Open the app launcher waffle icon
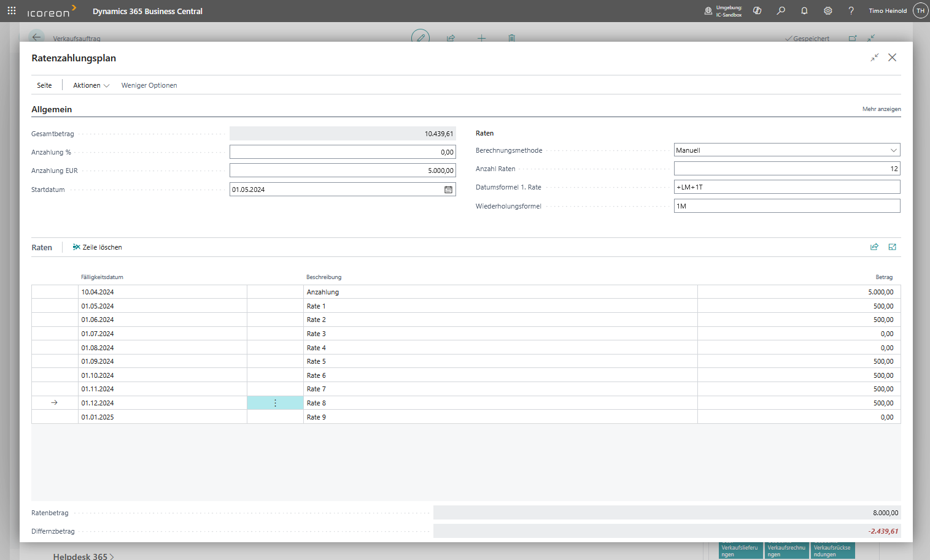The height and width of the screenshot is (560, 930). [x=12, y=11]
